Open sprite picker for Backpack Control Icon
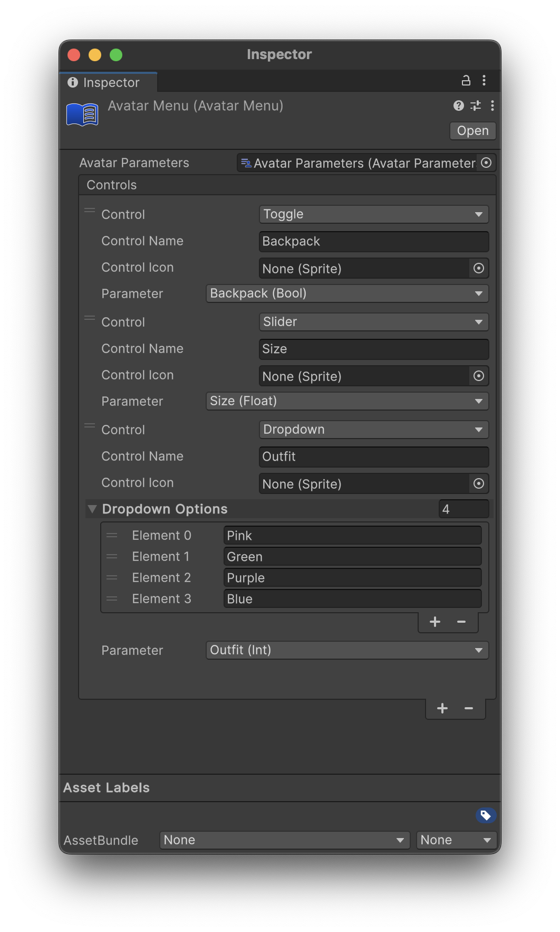This screenshot has width=560, height=932. pyautogui.click(x=479, y=269)
